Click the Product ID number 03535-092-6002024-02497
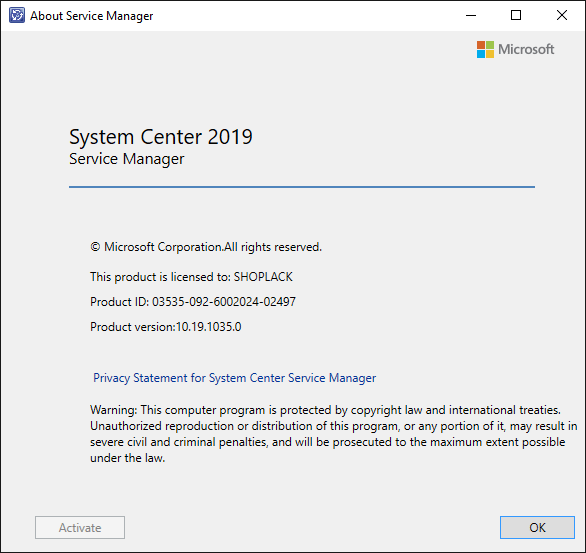 click(224, 302)
